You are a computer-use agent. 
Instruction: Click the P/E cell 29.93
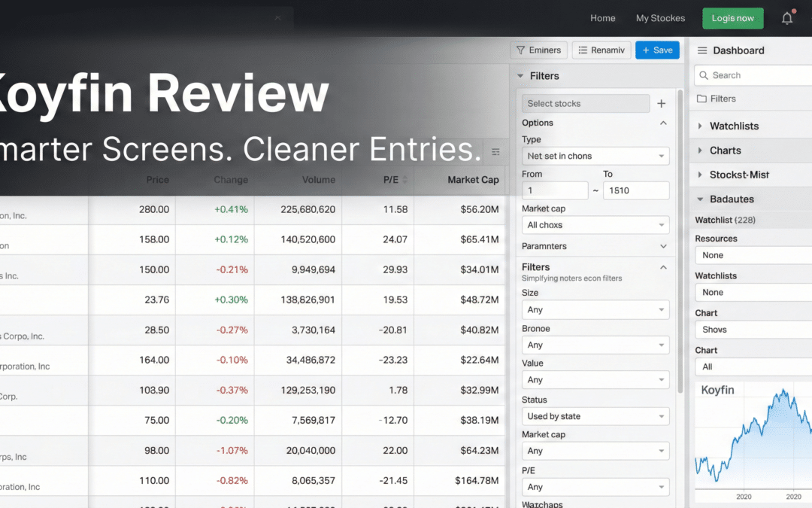(x=395, y=269)
